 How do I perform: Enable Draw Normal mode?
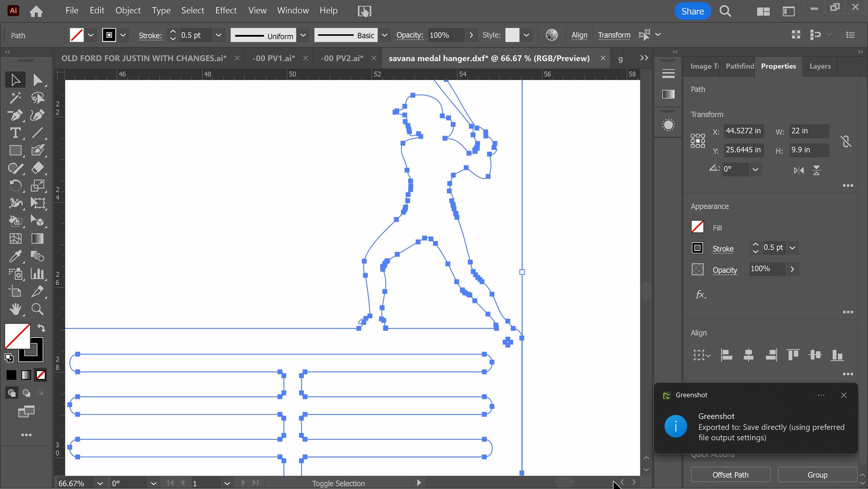click(x=11, y=393)
